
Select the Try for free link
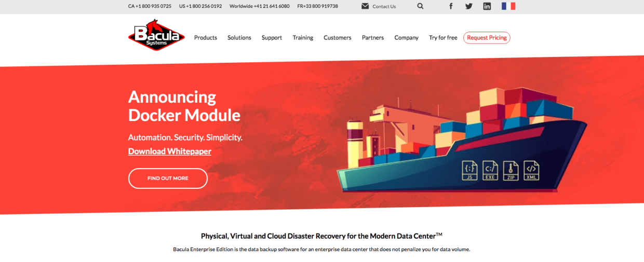443,38
